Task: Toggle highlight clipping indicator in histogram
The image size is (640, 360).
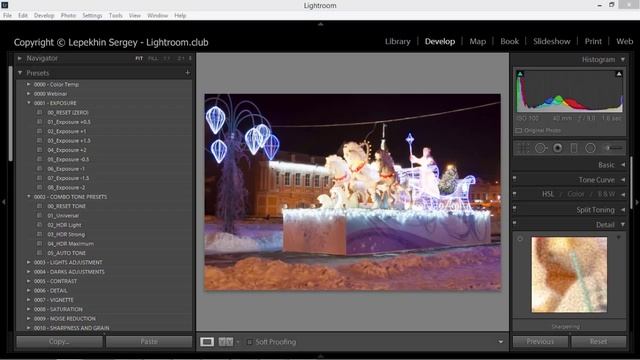Action: pyautogui.click(x=619, y=74)
